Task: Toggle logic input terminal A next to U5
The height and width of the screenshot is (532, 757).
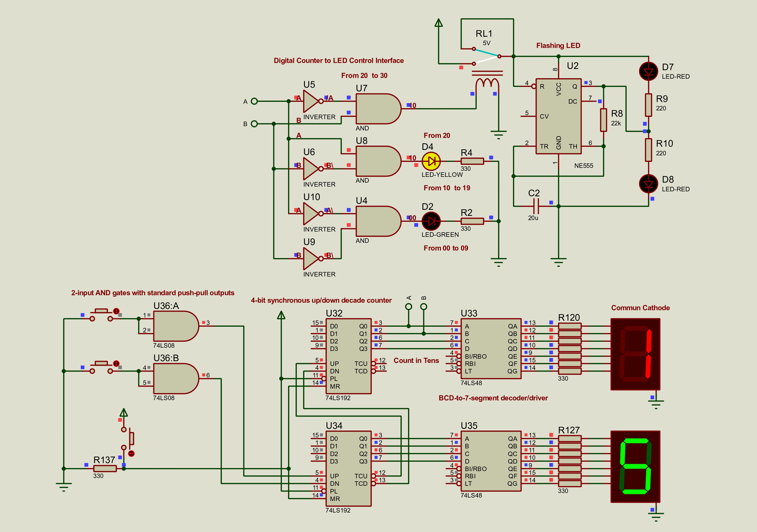Action: [254, 101]
